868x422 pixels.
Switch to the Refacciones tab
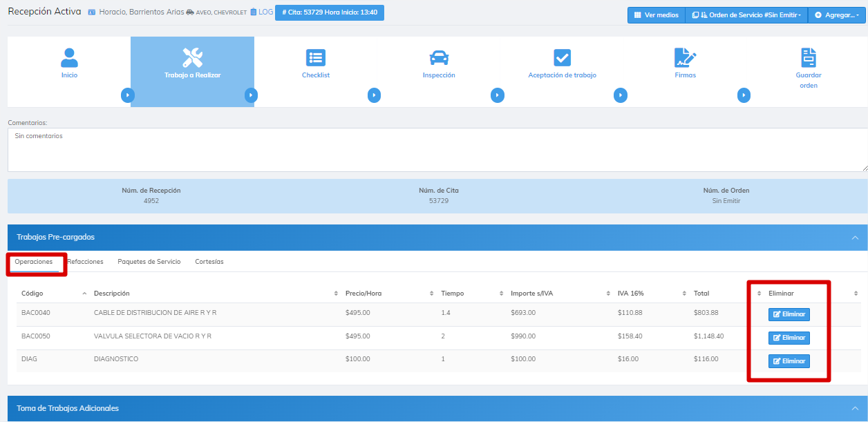click(86, 262)
